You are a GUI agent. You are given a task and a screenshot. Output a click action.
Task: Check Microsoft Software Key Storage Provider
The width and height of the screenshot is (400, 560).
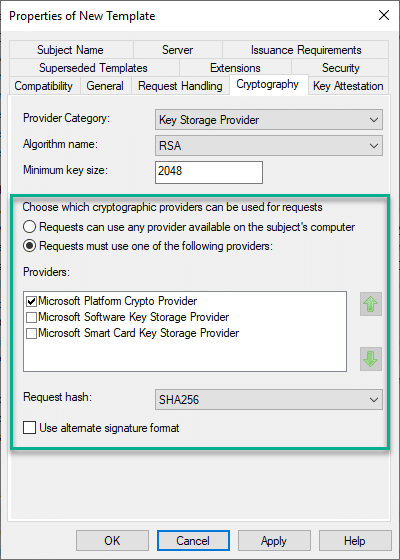(x=31, y=317)
